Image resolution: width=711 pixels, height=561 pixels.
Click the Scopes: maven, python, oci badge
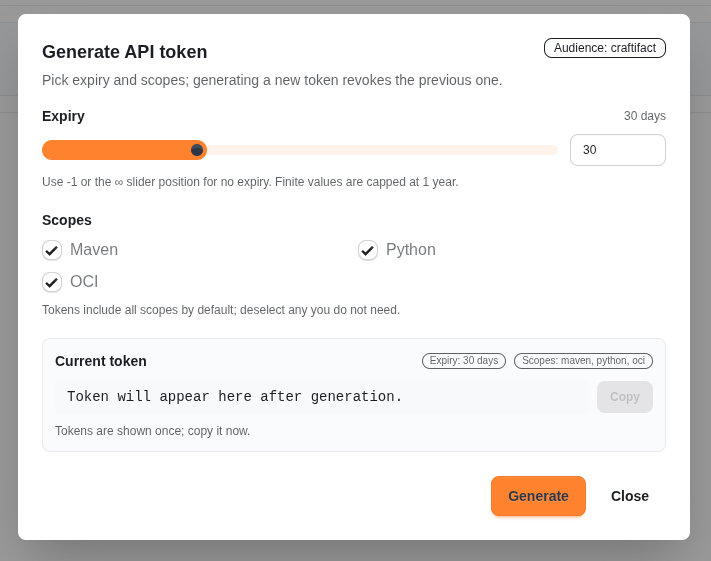[583, 361]
